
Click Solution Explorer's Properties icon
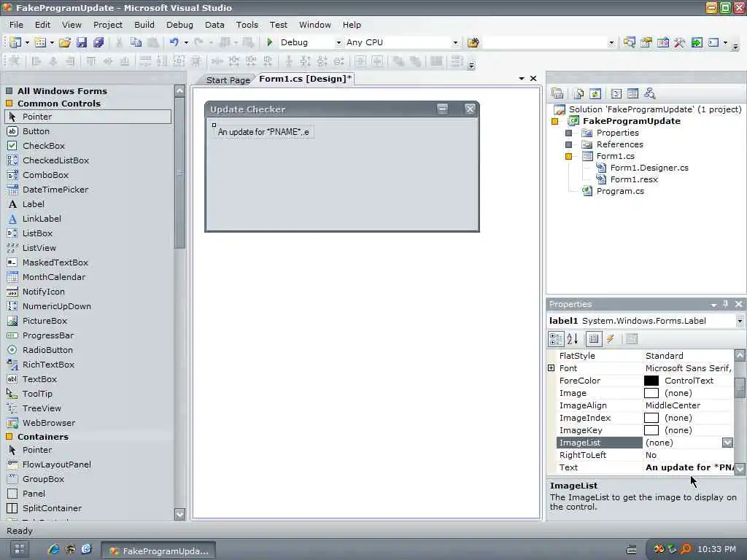557,93
